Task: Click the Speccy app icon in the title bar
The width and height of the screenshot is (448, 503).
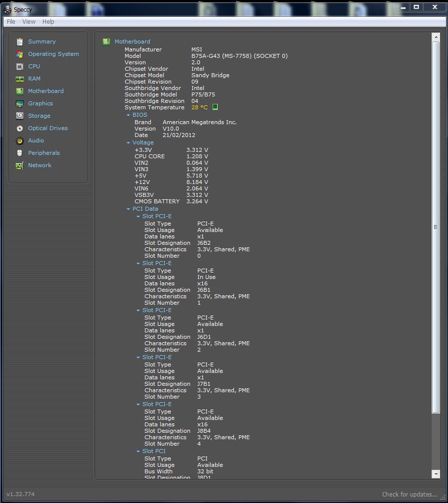Action: [7, 10]
